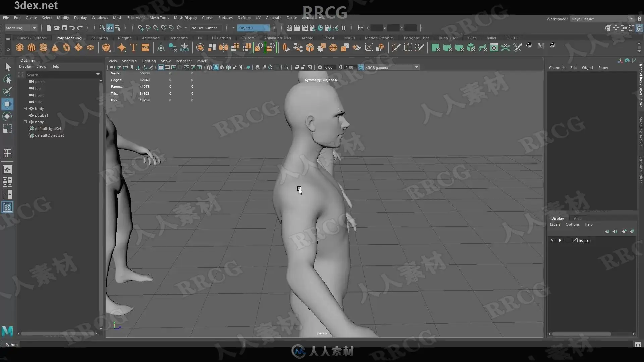Create a polygon torus from the shelf
This screenshot has width=644, height=362.
67,48
